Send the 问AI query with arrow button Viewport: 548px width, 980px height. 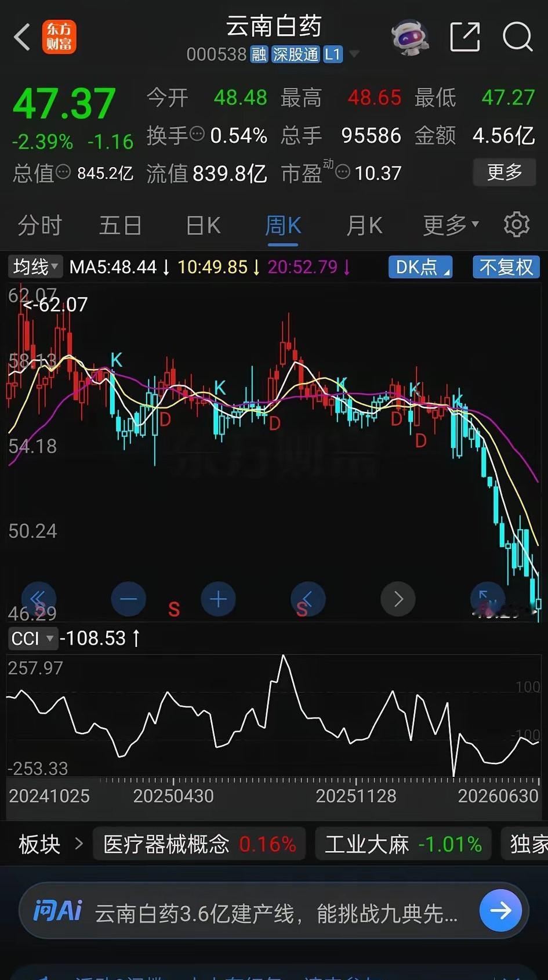click(x=500, y=910)
